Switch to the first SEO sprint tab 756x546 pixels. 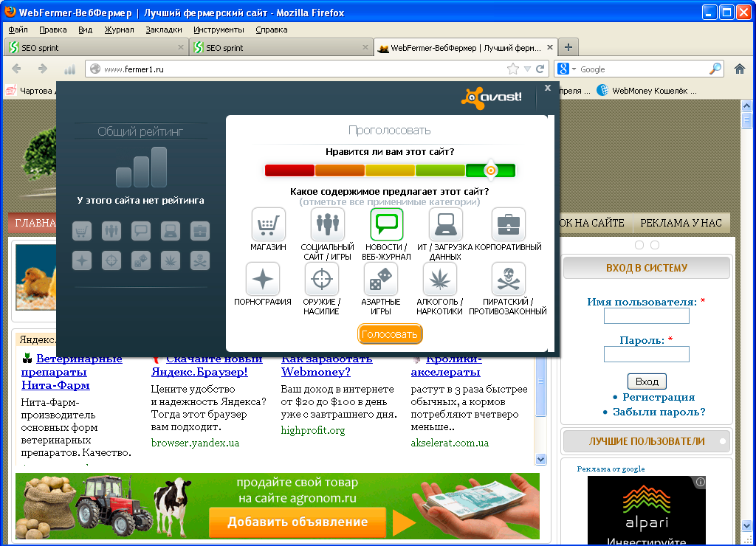tap(97, 48)
